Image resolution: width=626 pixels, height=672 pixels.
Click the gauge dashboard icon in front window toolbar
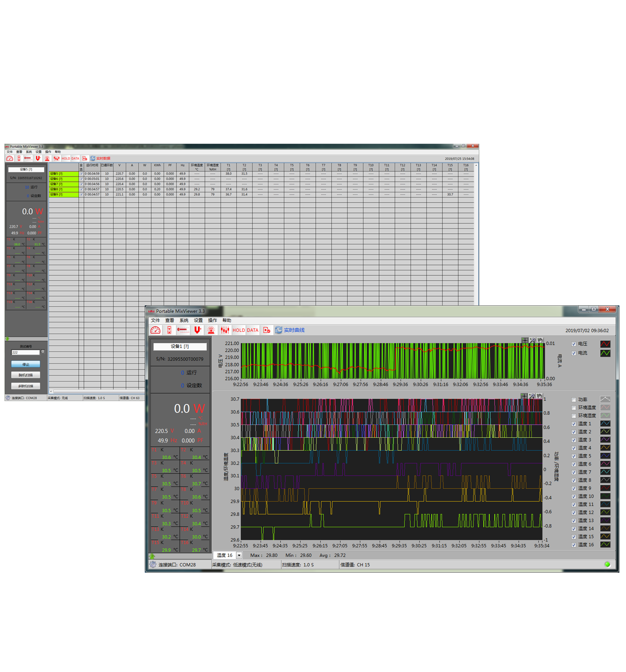point(155,330)
